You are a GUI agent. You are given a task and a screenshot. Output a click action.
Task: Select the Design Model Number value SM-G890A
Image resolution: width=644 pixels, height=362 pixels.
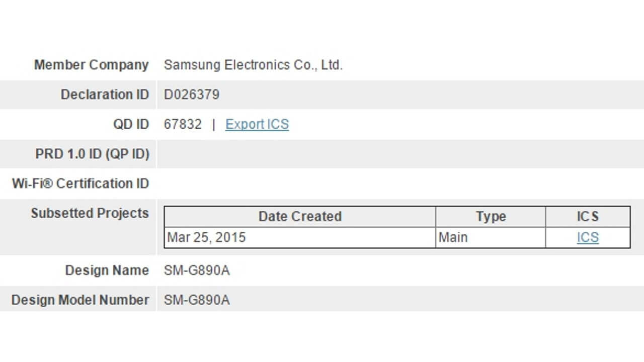(198, 300)
